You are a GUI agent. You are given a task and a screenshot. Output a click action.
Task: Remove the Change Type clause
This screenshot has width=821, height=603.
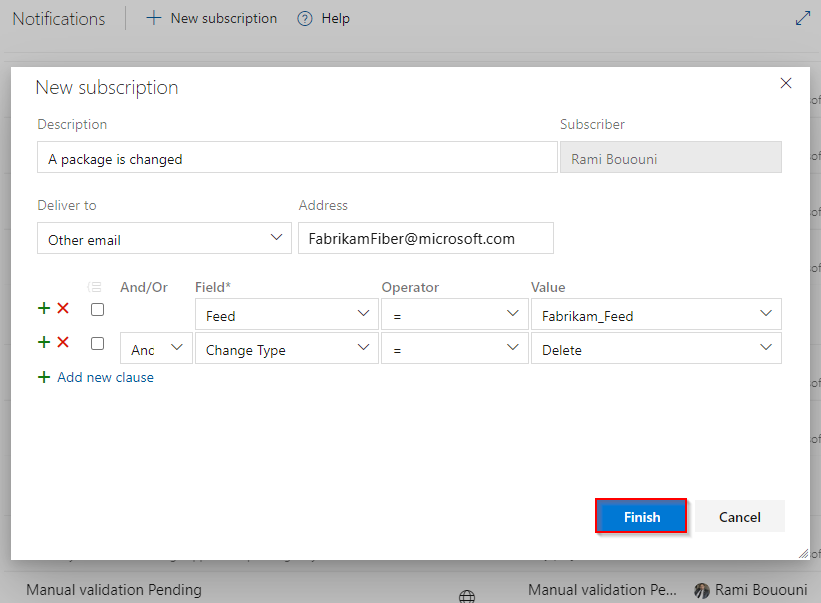pos(61,343)
